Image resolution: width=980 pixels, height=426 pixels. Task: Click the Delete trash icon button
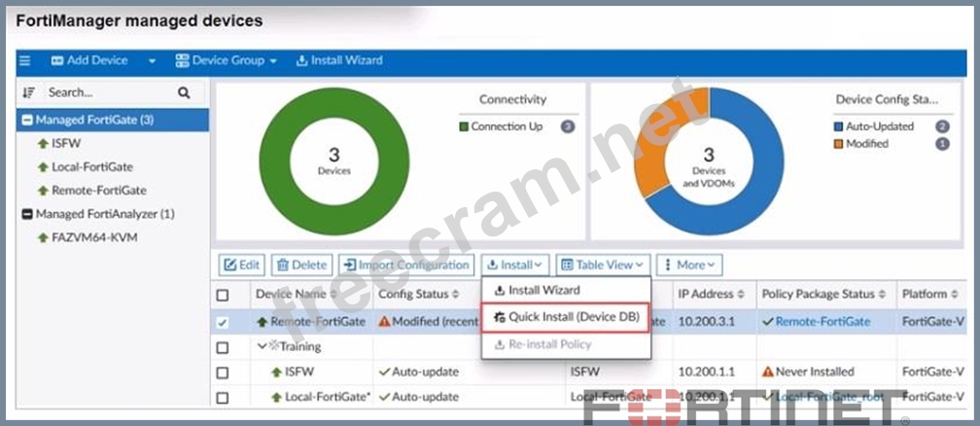(x=282, y=265)
